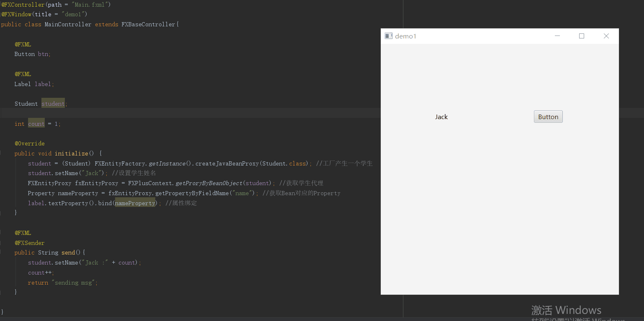Click the highlighted count variable declaration
This screenshot has width=644, height=321.
click(x=36, y=124)
